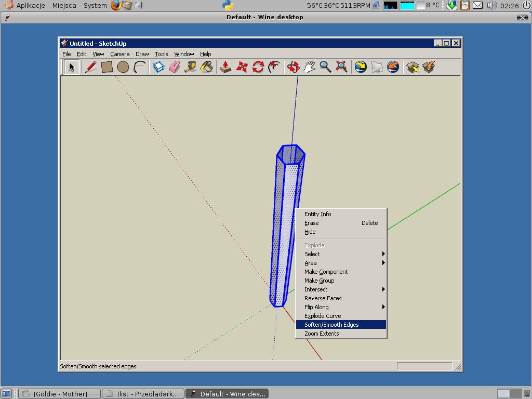Expand the Area submenu

[x=341, y=263]
